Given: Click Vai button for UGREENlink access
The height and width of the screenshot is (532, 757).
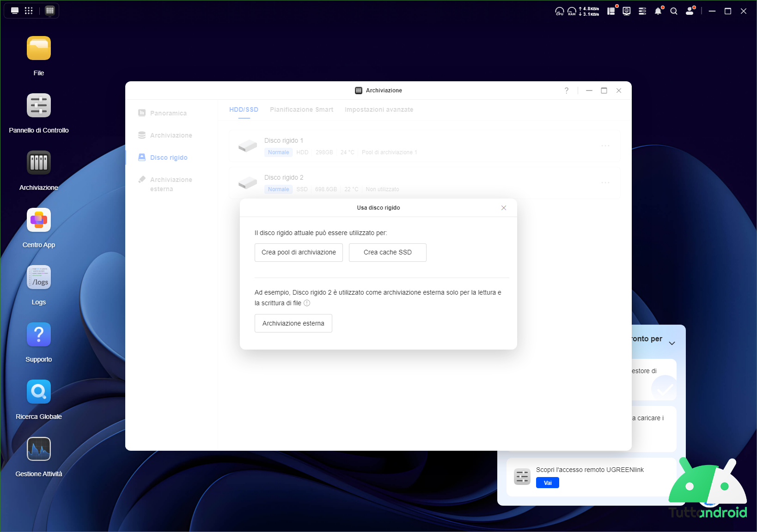Looking at the screenshot, I should click(548, 483).
